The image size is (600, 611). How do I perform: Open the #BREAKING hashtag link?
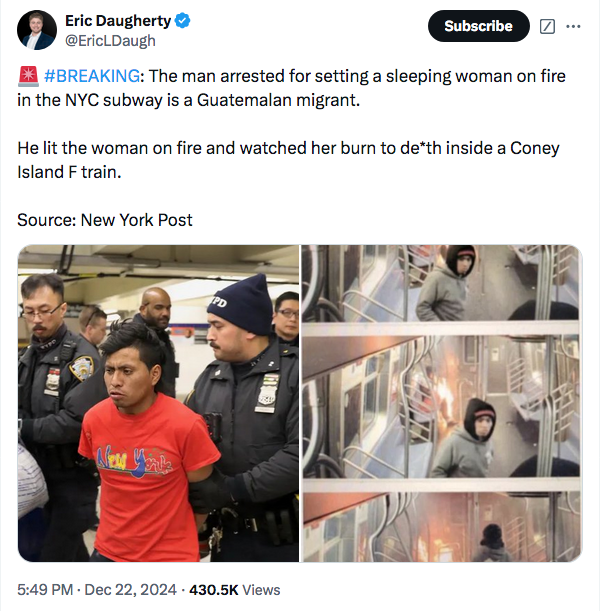click(92, 76)
